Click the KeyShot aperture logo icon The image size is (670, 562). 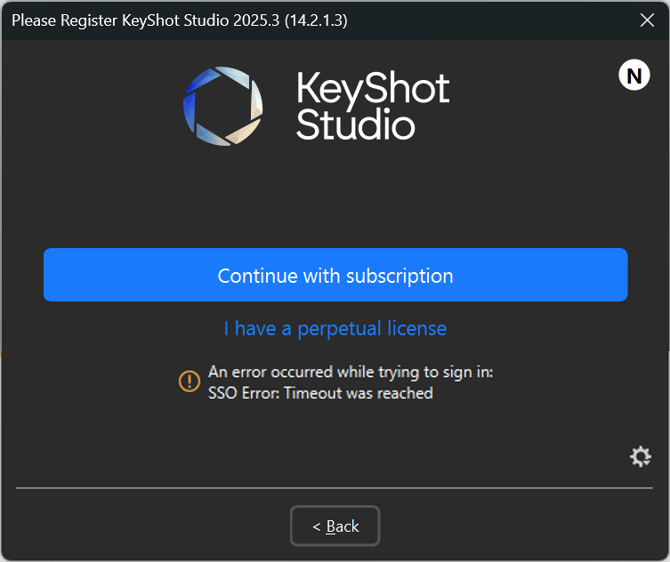pyautogui.click(x=223, y=105)
